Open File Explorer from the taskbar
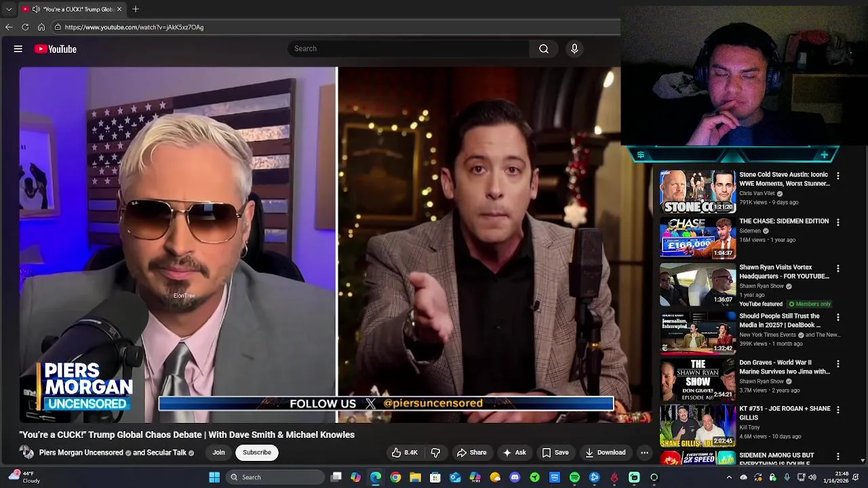Viewport: 868px width, 488px height. (415, 477)
